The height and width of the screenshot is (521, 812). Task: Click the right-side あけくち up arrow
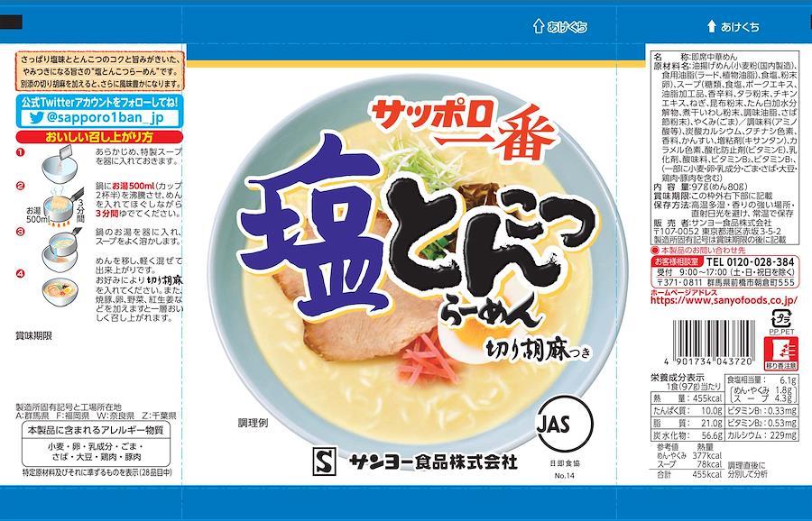[712, 26]
